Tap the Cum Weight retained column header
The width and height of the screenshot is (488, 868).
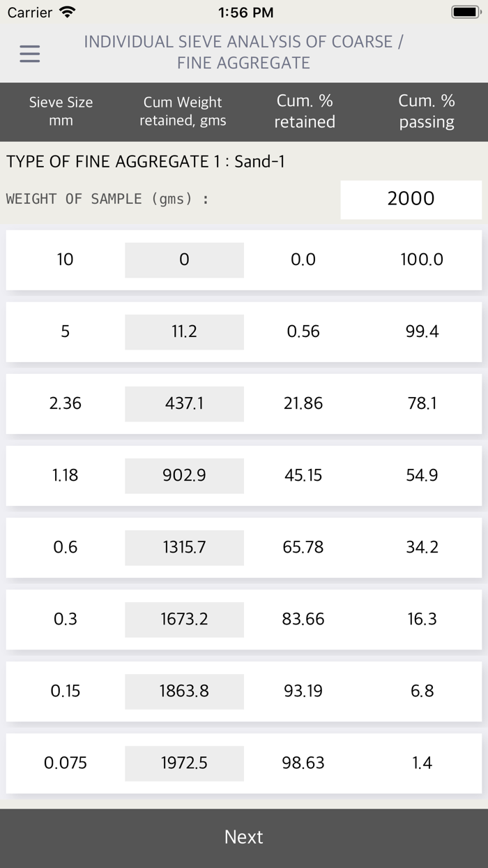(183, 112)
